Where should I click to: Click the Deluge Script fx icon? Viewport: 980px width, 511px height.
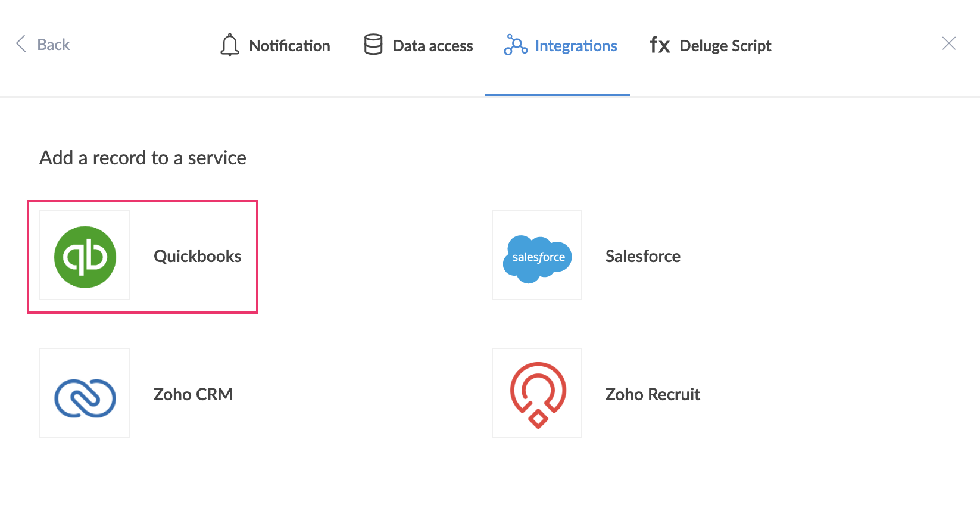[660, 45]
